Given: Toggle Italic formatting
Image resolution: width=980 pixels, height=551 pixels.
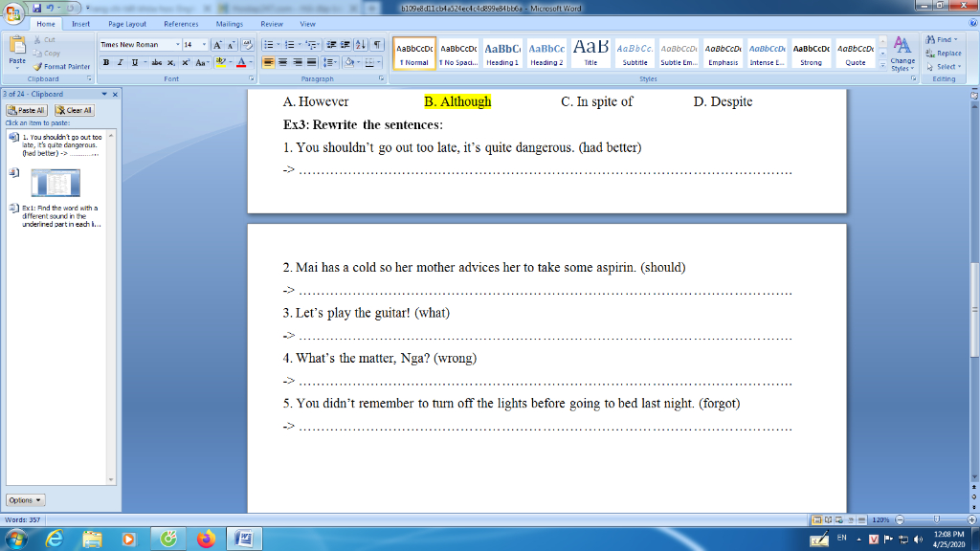Looking at the screenshot, I should (x=120, y=62).
